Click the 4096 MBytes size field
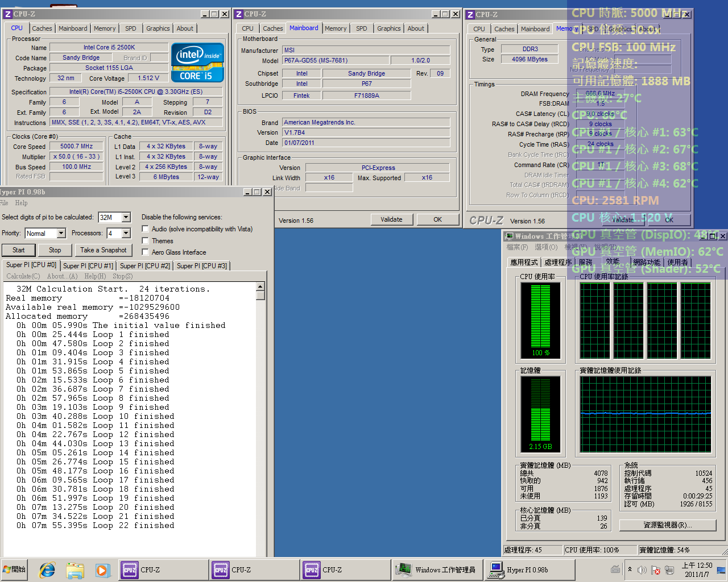 point(530,59)
